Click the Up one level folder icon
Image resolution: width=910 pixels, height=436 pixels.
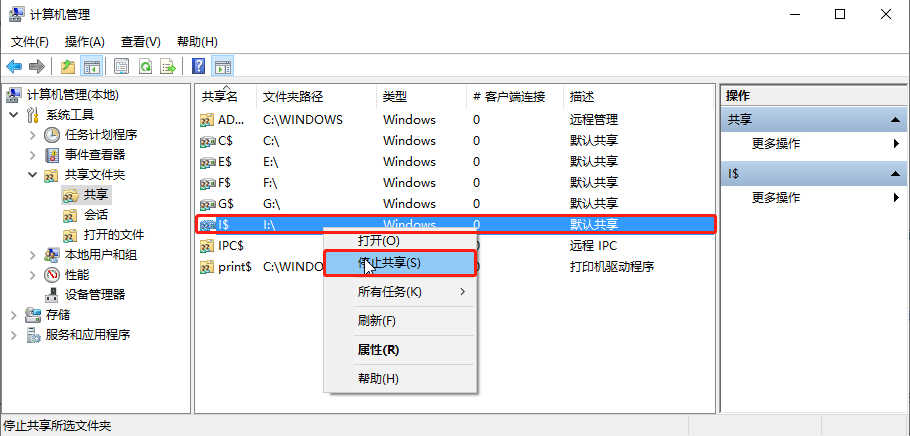coord(68,67)
